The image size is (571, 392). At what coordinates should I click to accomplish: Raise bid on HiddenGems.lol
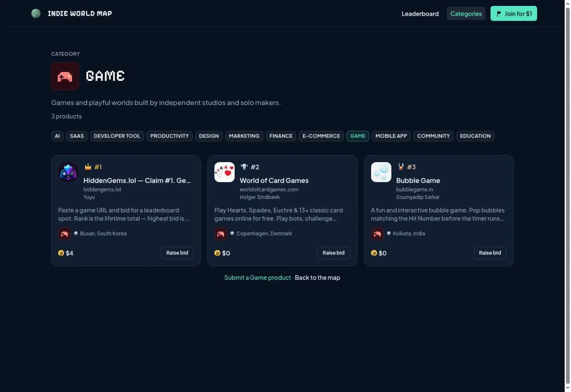click(177, 253)
